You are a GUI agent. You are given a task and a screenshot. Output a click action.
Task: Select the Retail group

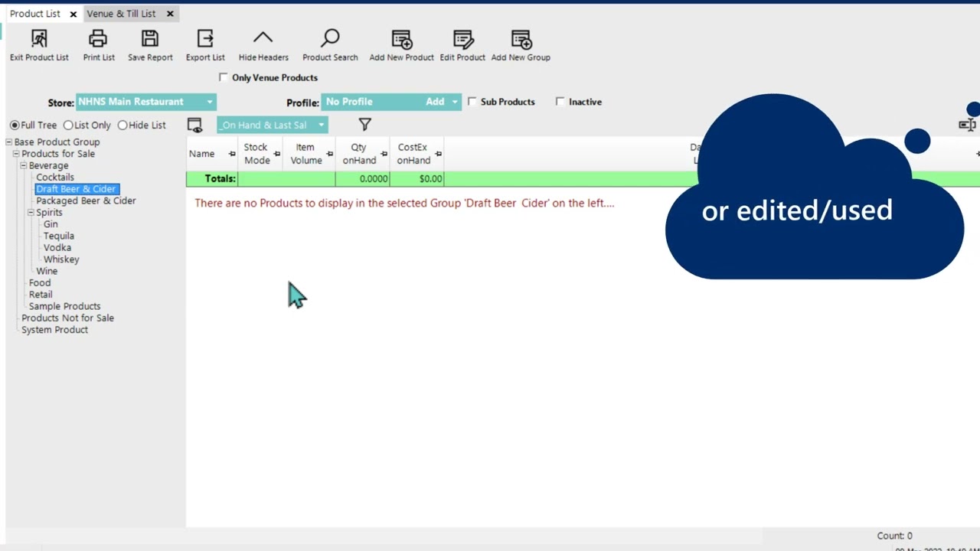point(41,295)
